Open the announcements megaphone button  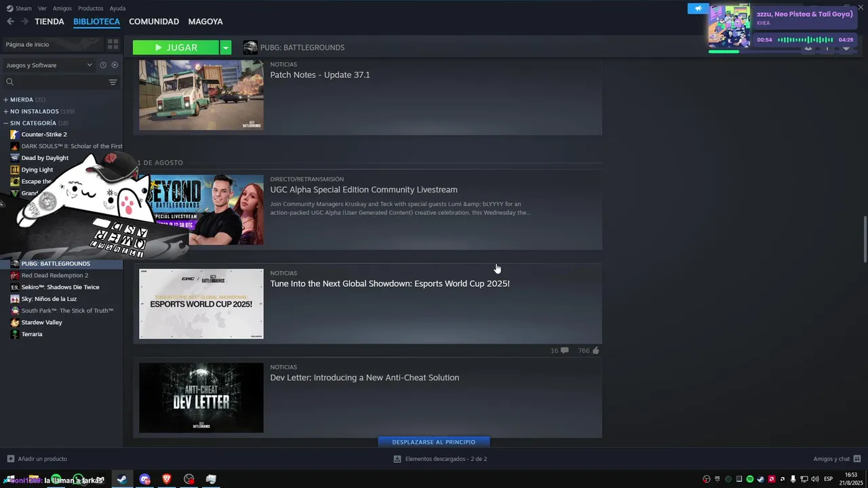click(698, 8)
